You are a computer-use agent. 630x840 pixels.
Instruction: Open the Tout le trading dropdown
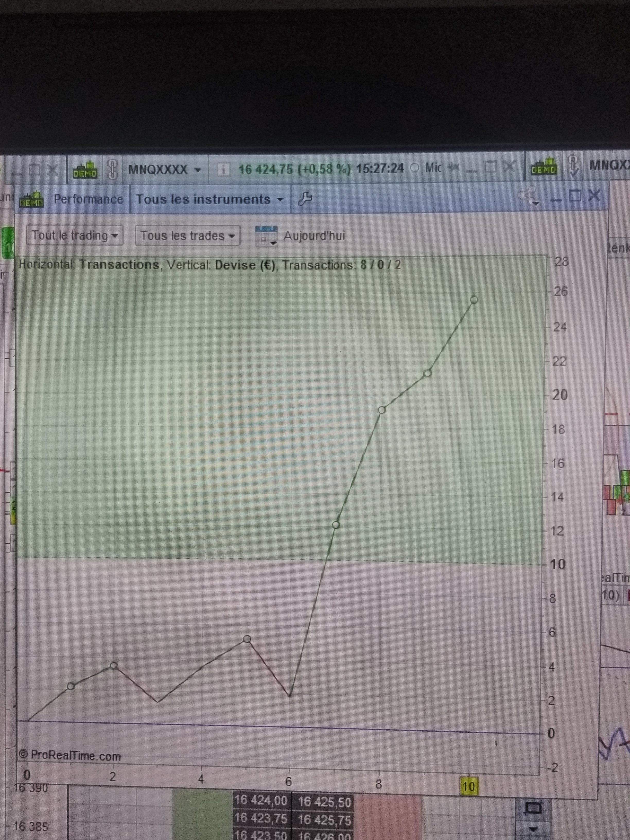(74, 236)
